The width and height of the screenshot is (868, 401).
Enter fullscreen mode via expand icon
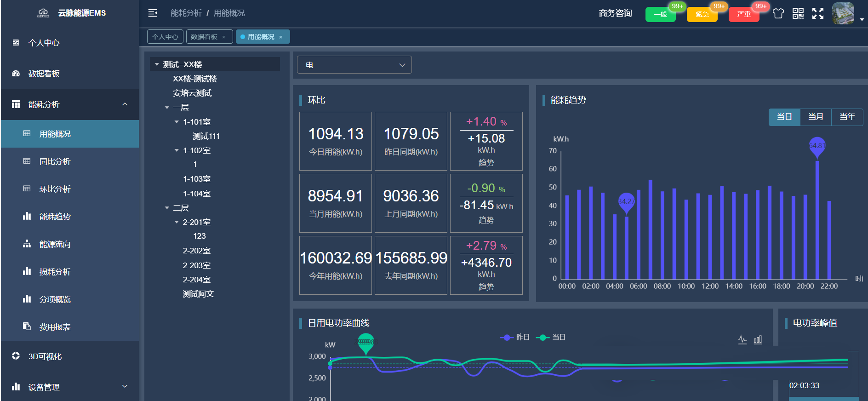(x=817, y=13)
